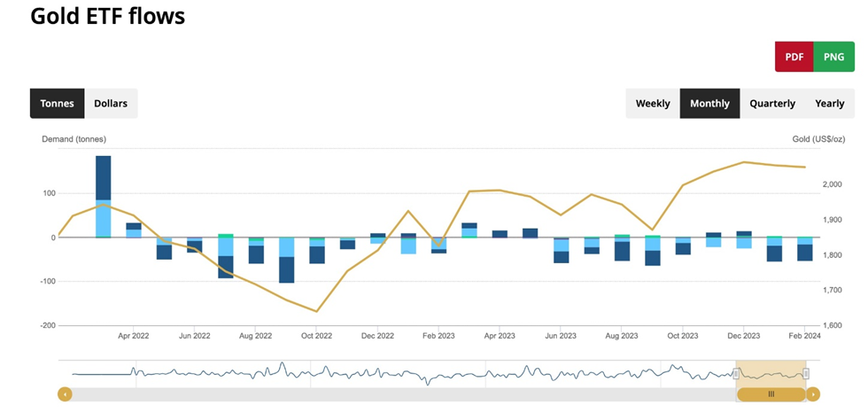
Task: Download the chart as PNG
Action: pos(833,57)
